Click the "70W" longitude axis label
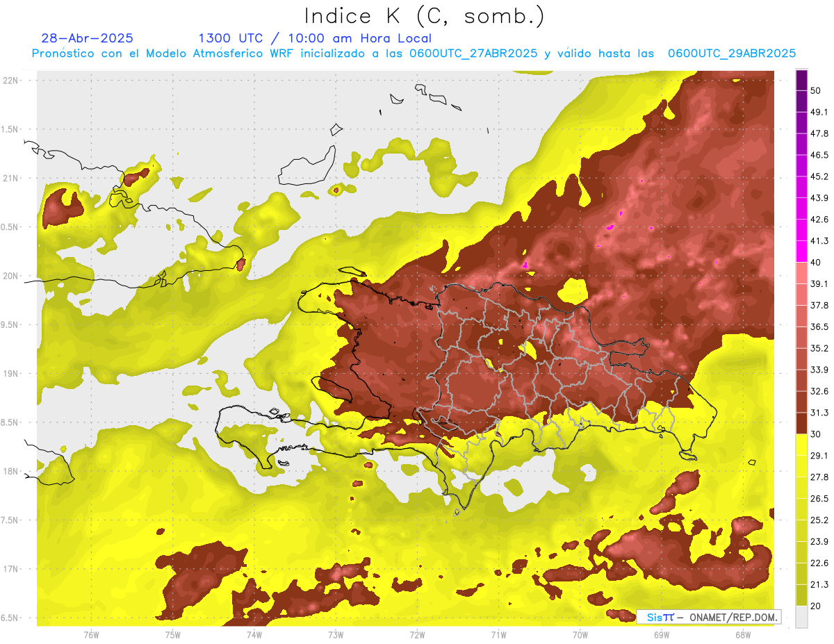Screen dimensions: 834x644 580,634
